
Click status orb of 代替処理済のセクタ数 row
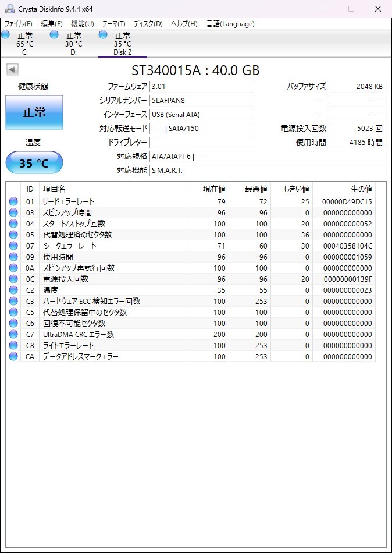tap(13, 235)
